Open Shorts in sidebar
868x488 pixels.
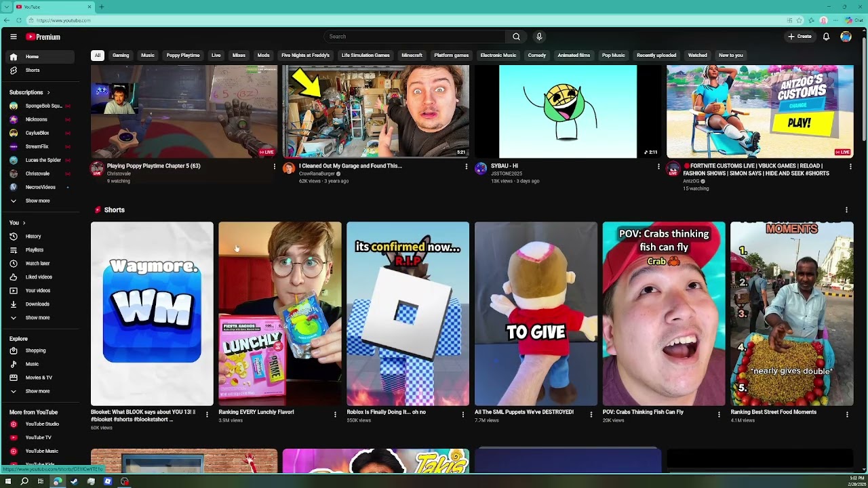click(x=41, y=70)
